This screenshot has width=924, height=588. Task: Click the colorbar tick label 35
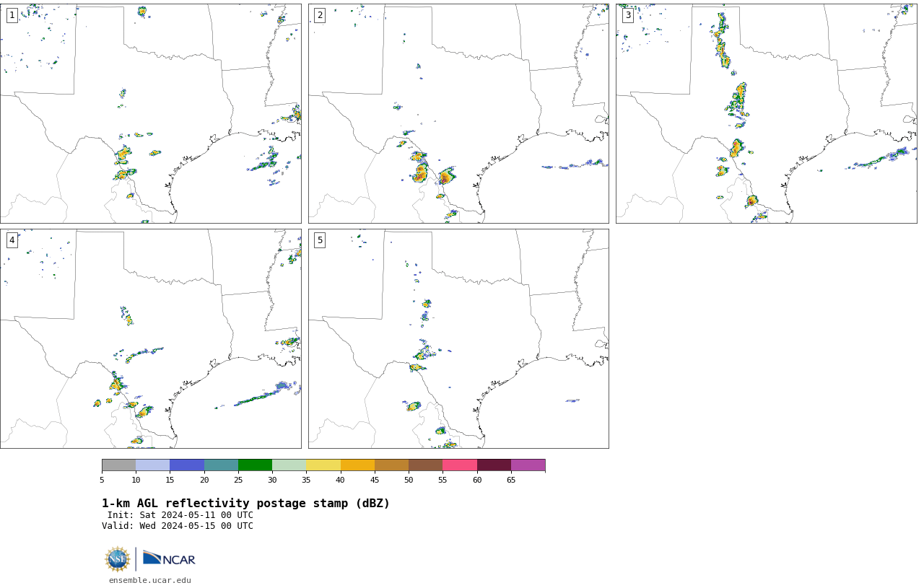pos(306,480)
